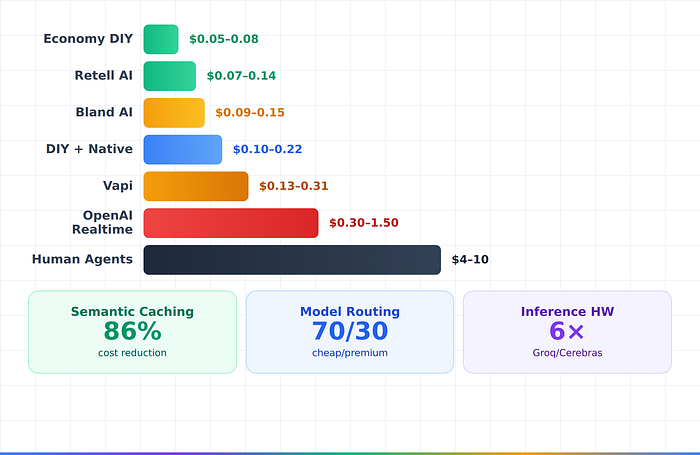This screenshot has width=700, height=455.
Task: Select the Retell AI green bar
Action: pos(170,76)
